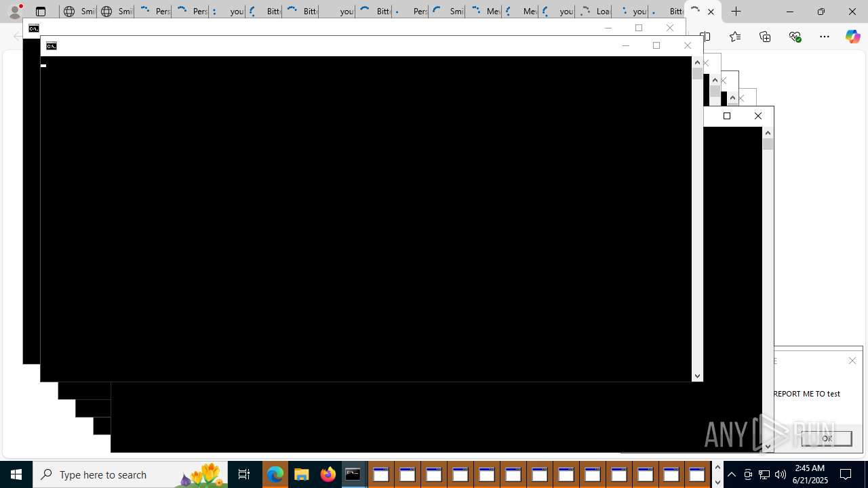Screen dimensions: 868x488
Task: Maximize the front console window
Action: pos(656,46)
